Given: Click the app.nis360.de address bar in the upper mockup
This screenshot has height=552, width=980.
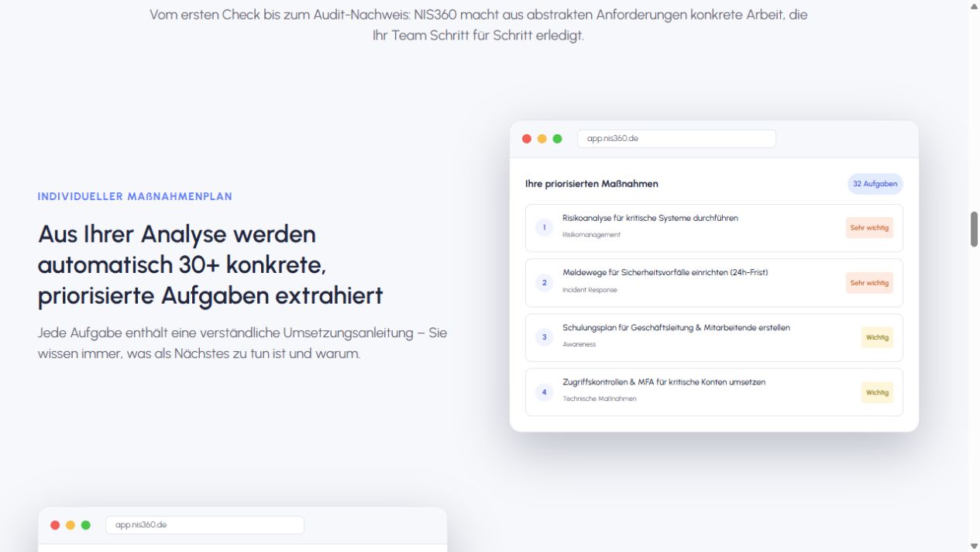Looking at the screenshot, I should click(676, 139).
